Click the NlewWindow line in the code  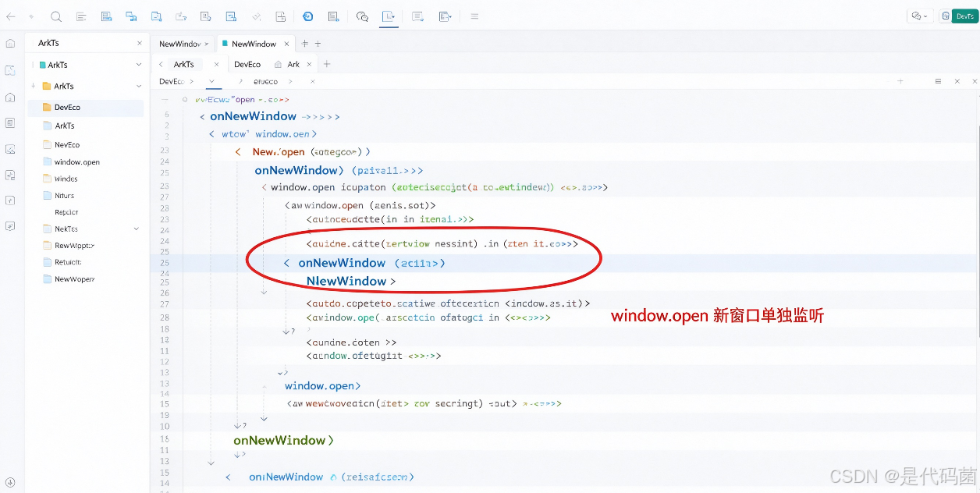(x=350, y=281)
